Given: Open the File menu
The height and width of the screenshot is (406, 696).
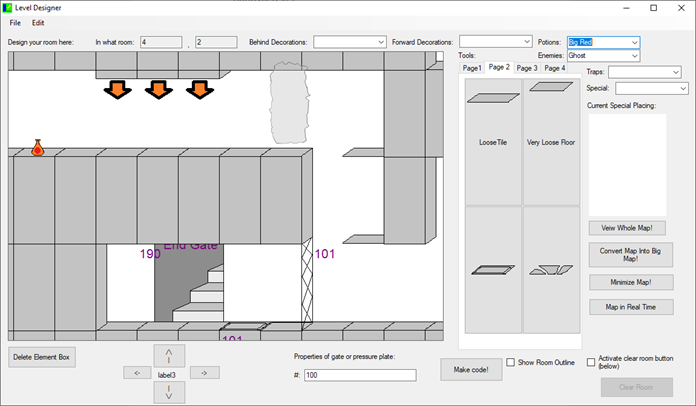Looking at the screenshot, I should coord(15,22).
